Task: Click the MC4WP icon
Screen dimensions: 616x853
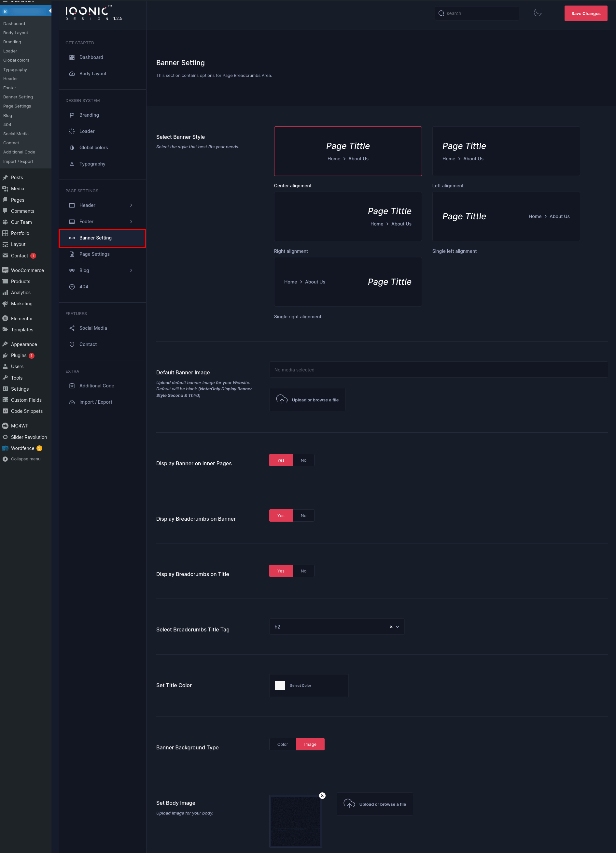Action: point(5,426)
